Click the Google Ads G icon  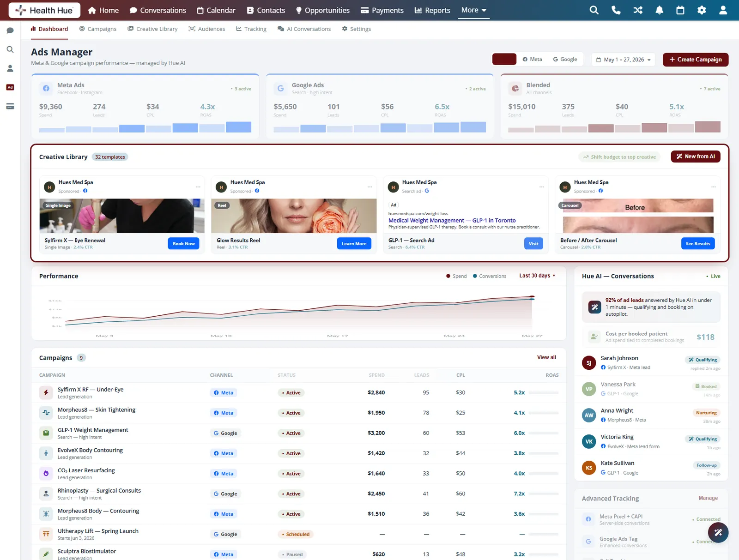tap(280, 88)
